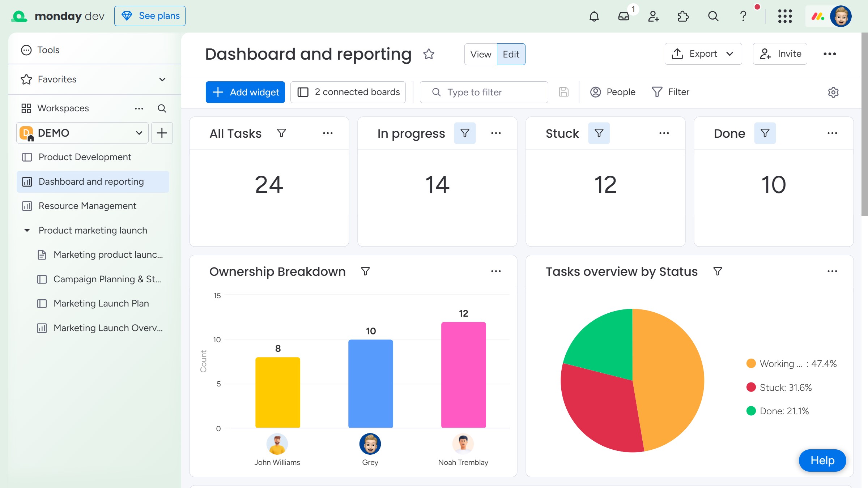Open In progress widget menu
The height and width of the screenshot is (488, 868).
(496, 133)
